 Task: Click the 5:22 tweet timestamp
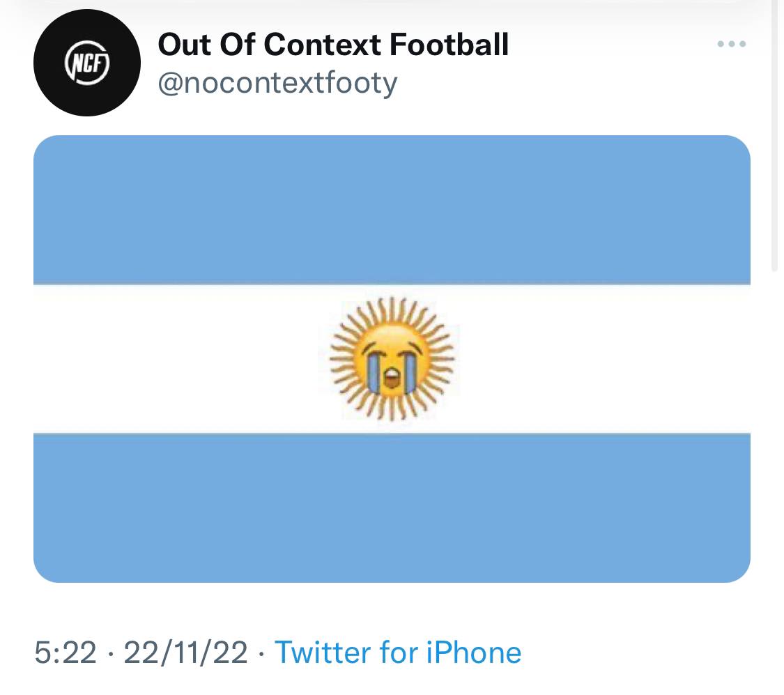(x=65, y=652)
